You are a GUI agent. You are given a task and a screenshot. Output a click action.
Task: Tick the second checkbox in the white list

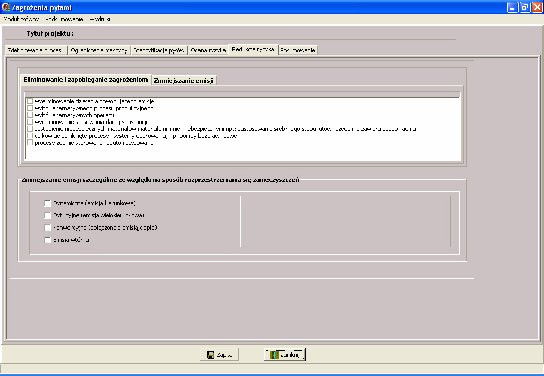[x=30, y=108]
